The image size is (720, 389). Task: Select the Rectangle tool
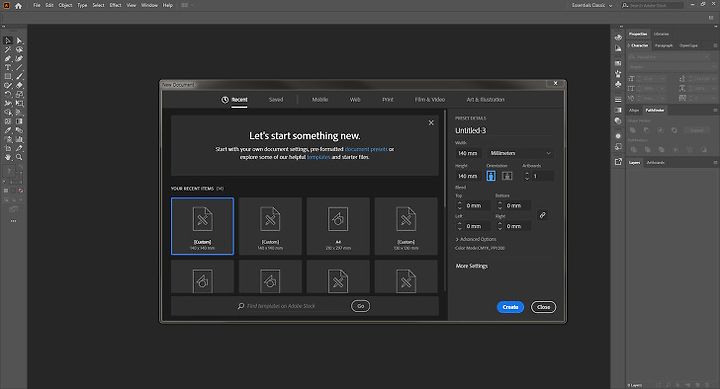[x=8, y=77]
